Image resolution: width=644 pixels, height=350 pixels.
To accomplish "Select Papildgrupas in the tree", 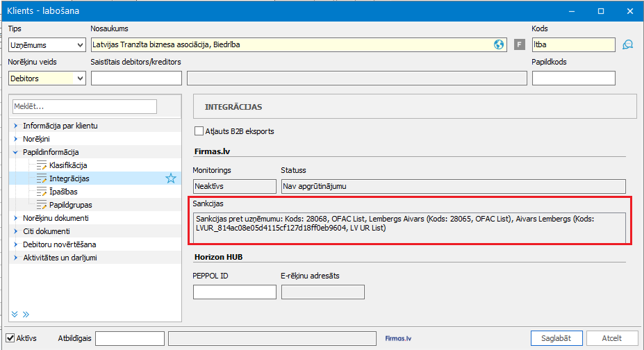I will [x=71, y=205].
